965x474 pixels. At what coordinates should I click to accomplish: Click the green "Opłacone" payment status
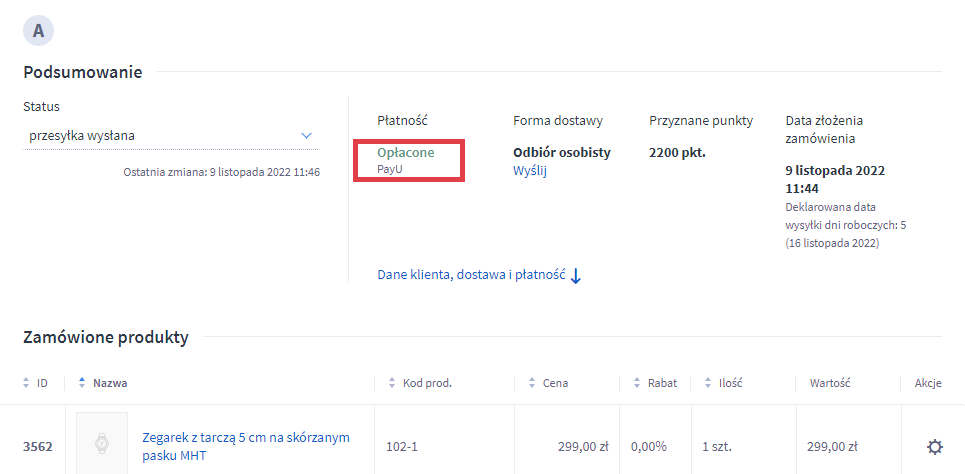(x=405, y=153)
